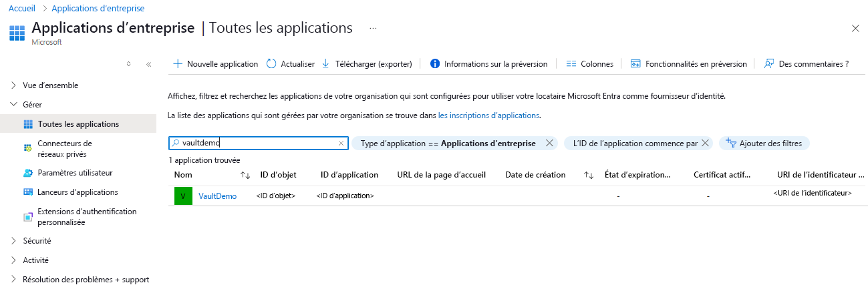The width and height of the screenshot is (868, 297).
Task: Clear the vaultdemo search text
Action: (341, 143)
